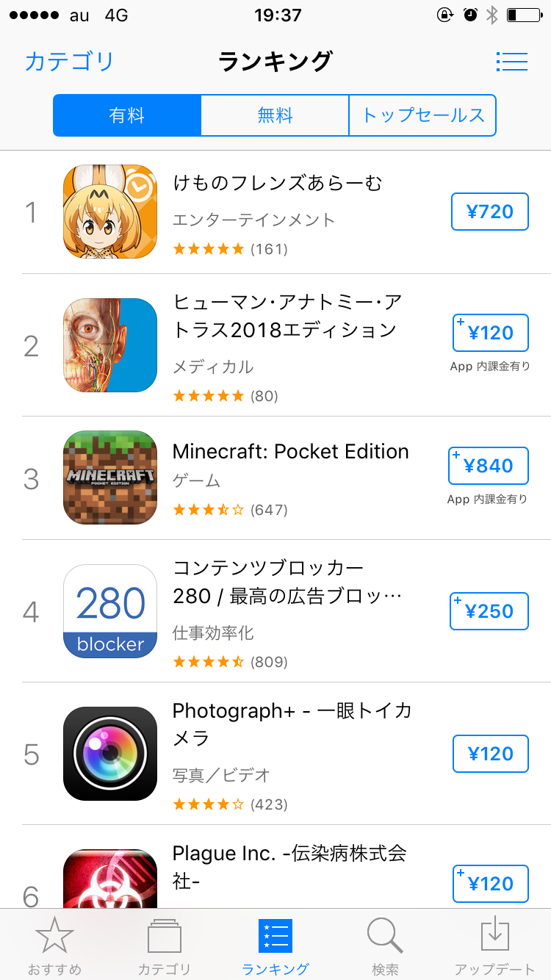Tap the Minecraft Pocket Edition app icon

coord(110,478)
